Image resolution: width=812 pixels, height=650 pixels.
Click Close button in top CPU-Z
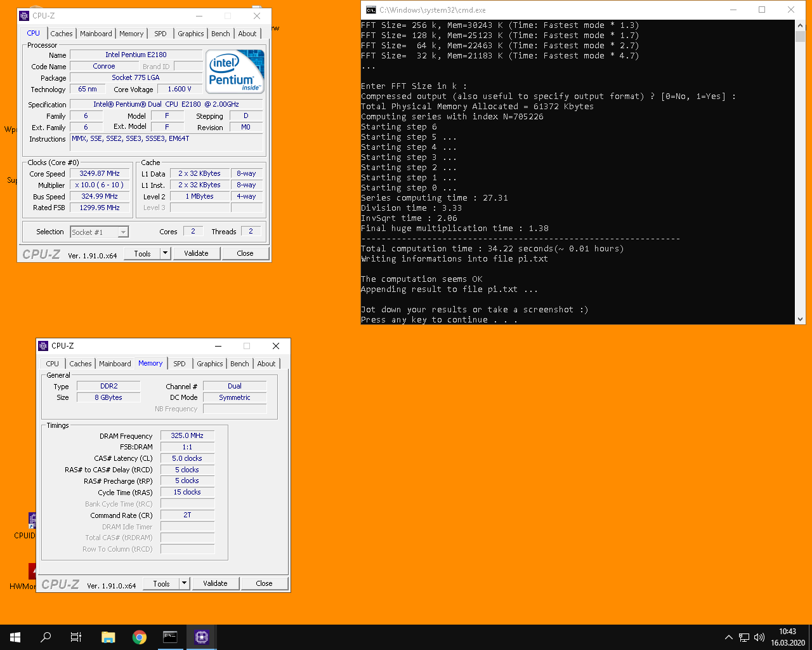245,253
